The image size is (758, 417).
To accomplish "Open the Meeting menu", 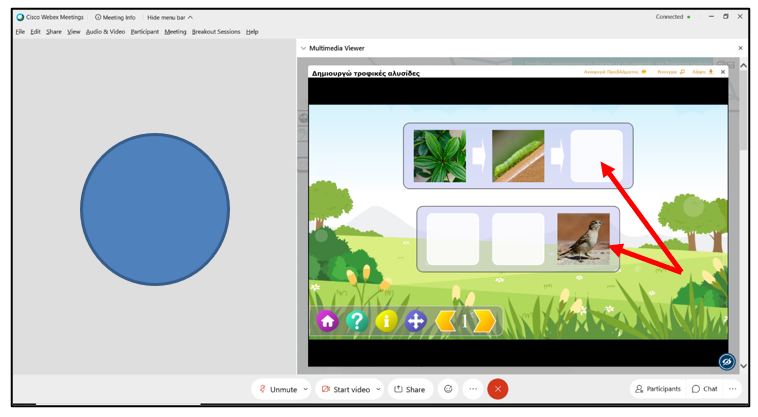I will (x=175, y=32).
